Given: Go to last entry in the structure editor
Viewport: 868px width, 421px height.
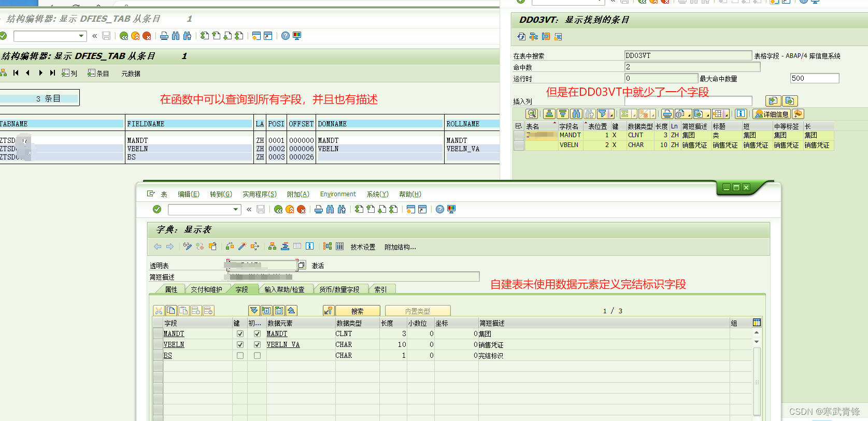Looking at the screenshot, I should [x=52, y=73].
